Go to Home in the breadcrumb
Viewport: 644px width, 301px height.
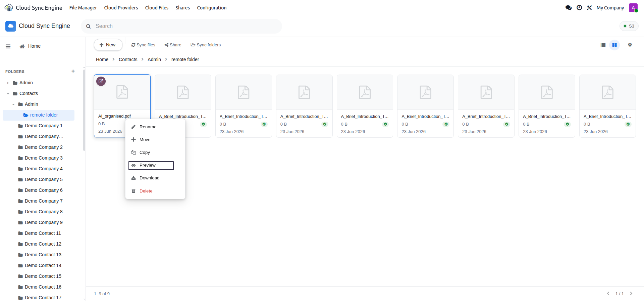coord(102,59)
